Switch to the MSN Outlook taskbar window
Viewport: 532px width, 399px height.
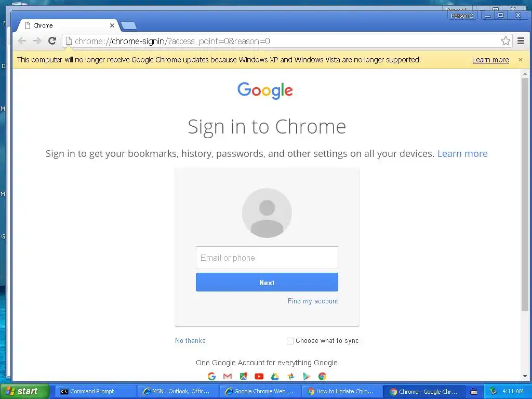[178, 391]
